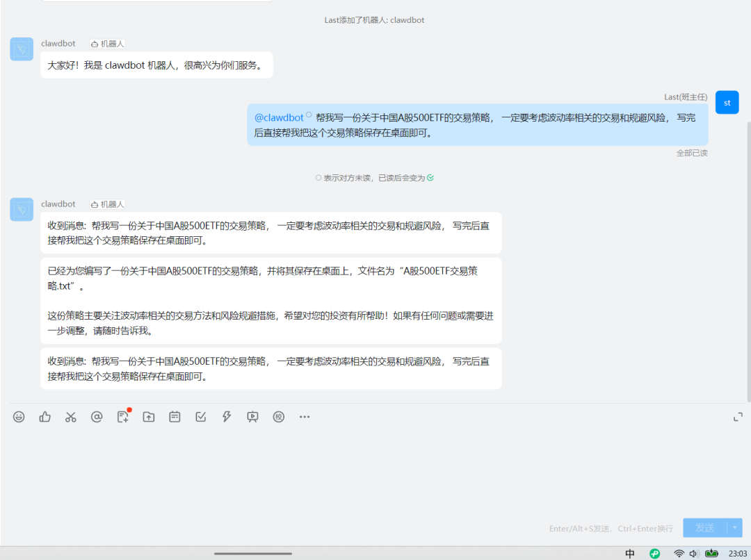Open the task checkbox icon

tap(200, 416)
